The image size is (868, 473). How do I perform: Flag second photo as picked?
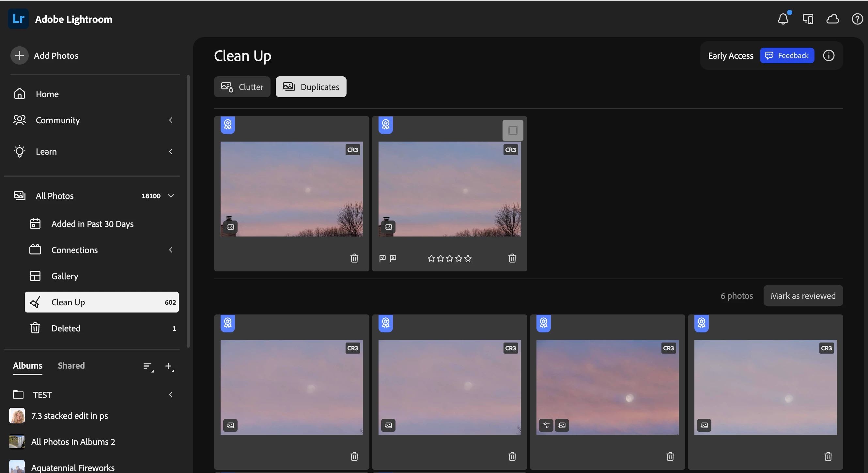tap(382, 258)
